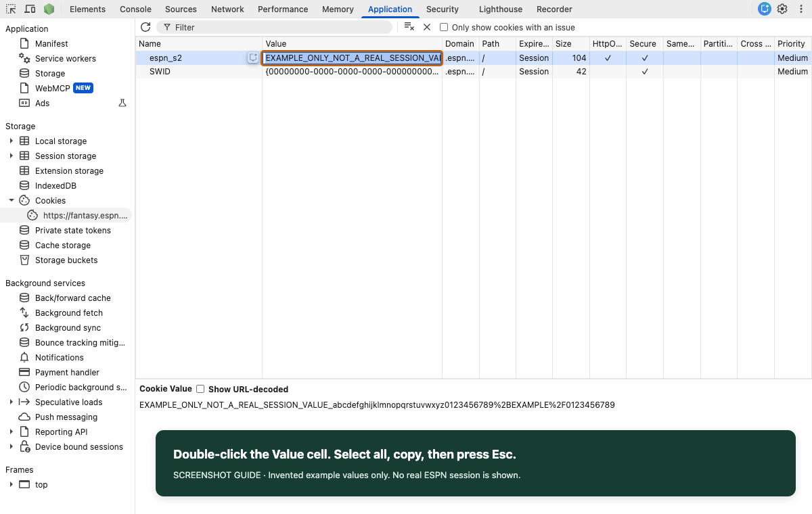Click the cookie Filter field
812x514 pixels.
(274, 27)
